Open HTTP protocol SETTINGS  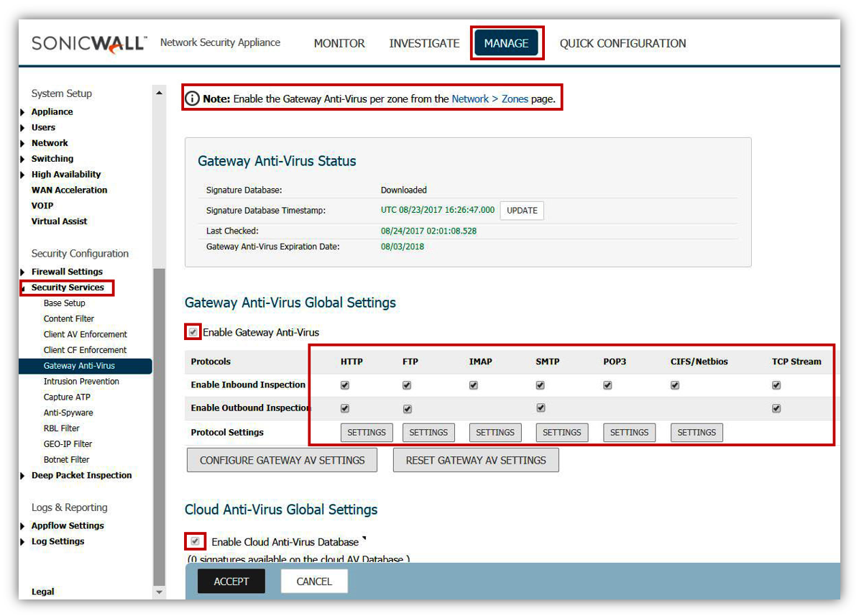tap(367, 433)
